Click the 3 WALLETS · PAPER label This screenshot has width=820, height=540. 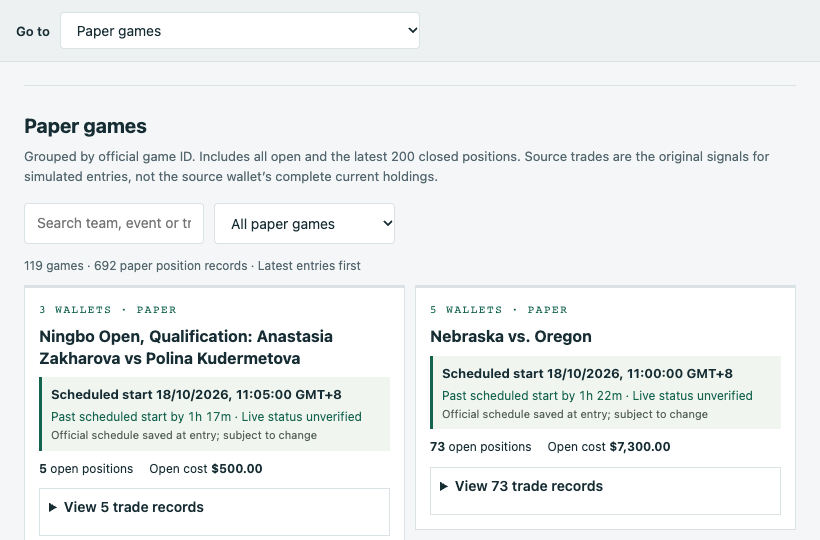108,309
